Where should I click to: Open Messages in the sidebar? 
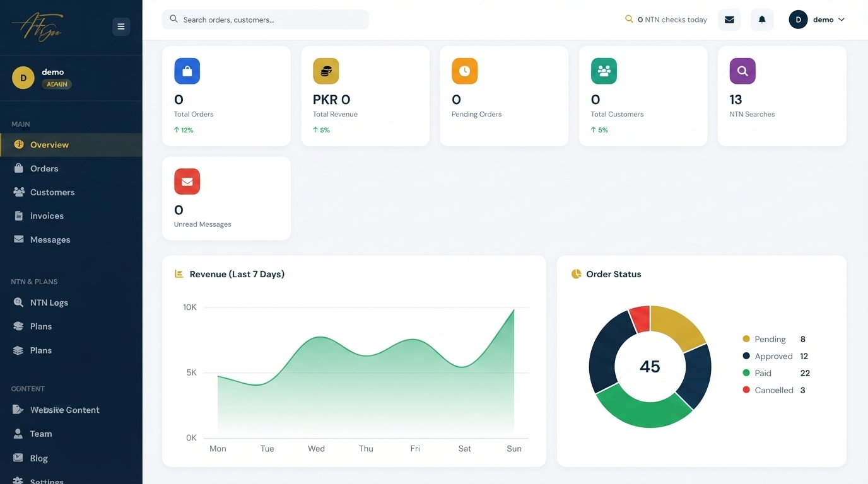coord(71,240)
